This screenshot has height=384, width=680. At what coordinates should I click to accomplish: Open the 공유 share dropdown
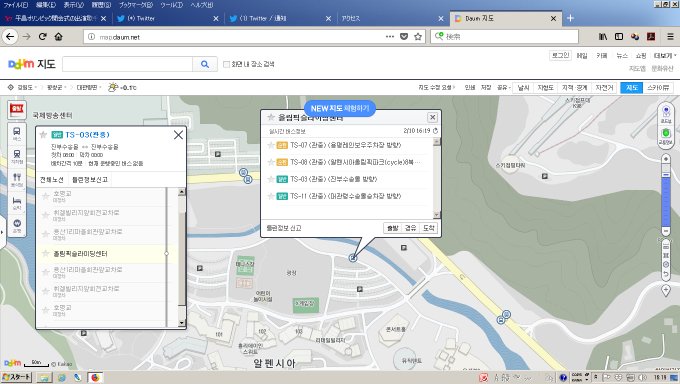coord(503,88)
